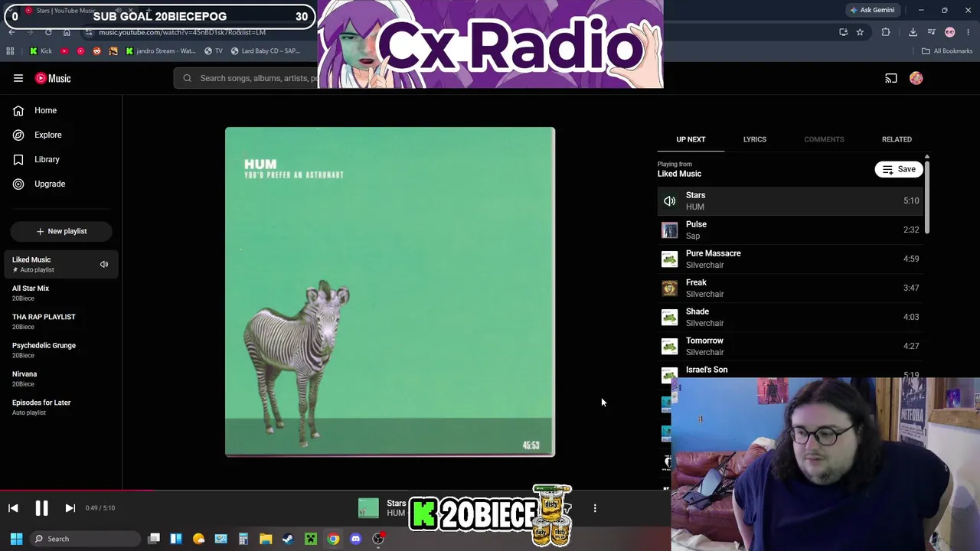
Task: Install the app using the address bar icon
Action: coord(843,32)
